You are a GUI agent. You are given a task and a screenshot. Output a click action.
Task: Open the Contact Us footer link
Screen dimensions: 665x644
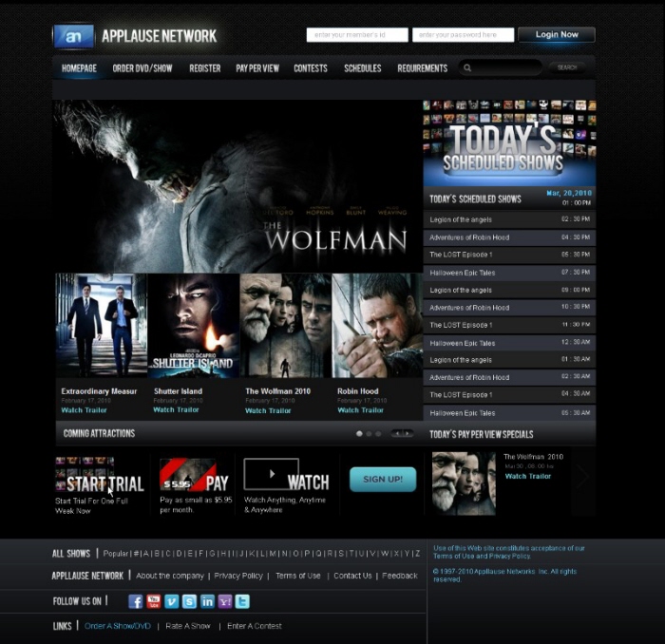pyautogui.click(x=352, y=576)
